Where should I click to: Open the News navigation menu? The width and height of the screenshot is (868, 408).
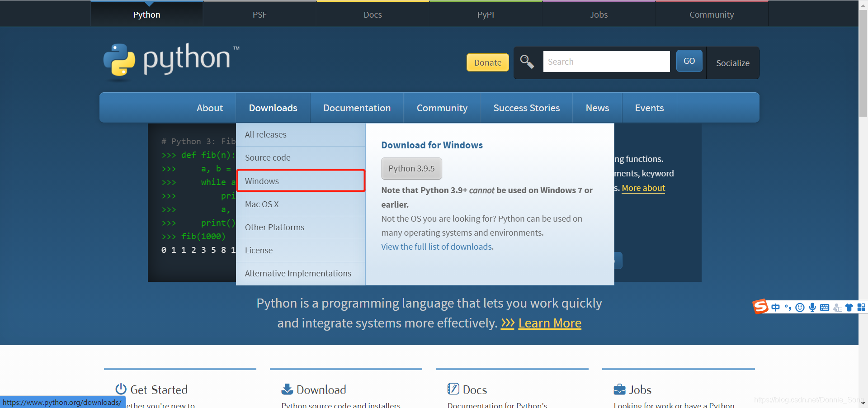point(598,108)
